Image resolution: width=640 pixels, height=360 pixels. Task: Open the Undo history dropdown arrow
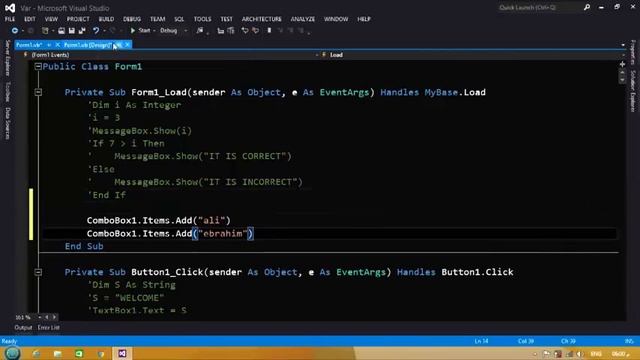coord(104,31)
